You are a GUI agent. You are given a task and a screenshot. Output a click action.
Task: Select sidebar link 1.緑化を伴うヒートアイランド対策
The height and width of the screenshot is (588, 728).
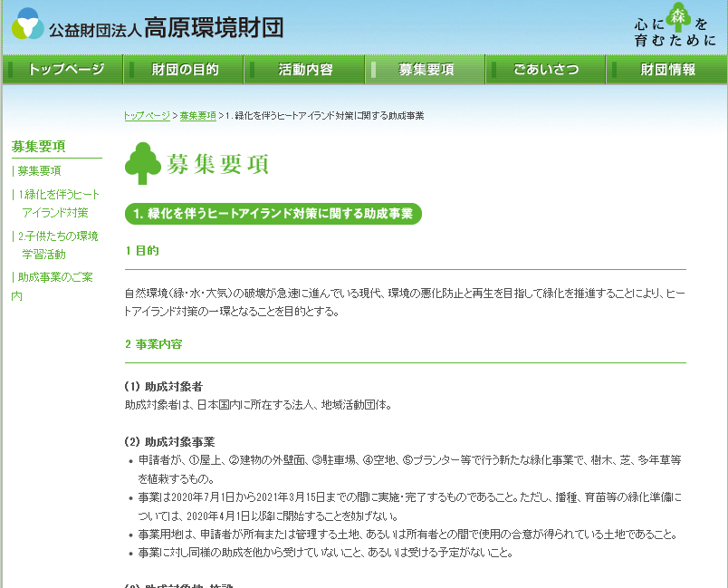click(54, 204)
